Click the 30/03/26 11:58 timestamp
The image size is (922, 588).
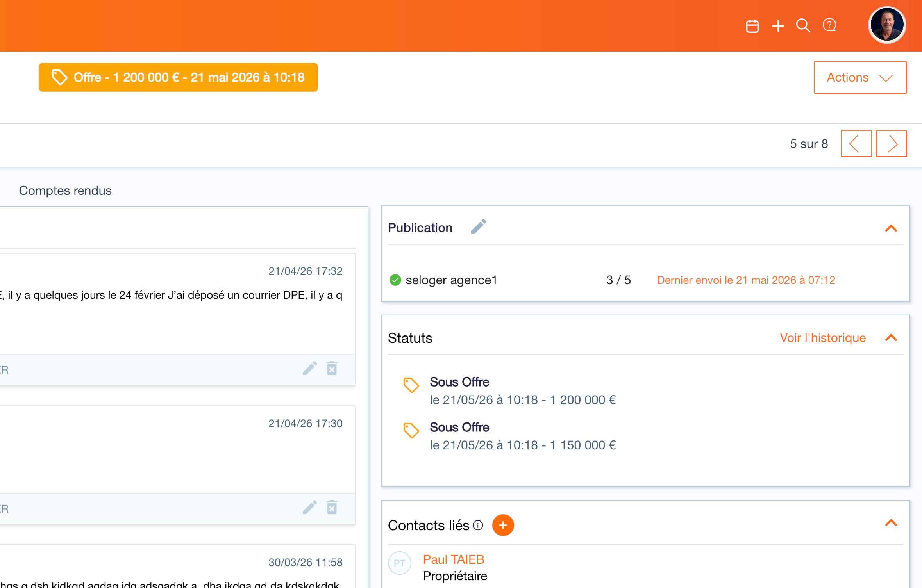[x=305, y=562]
